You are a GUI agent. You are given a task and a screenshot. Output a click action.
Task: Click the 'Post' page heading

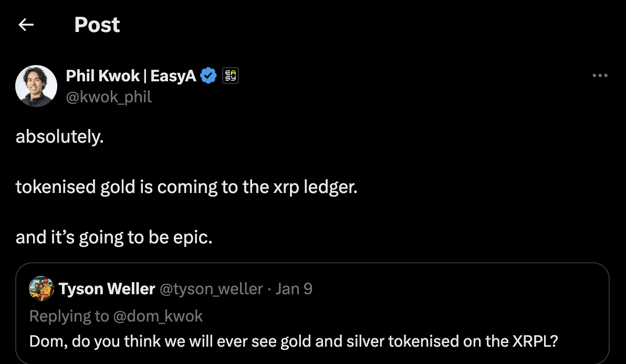pos(97,25)
